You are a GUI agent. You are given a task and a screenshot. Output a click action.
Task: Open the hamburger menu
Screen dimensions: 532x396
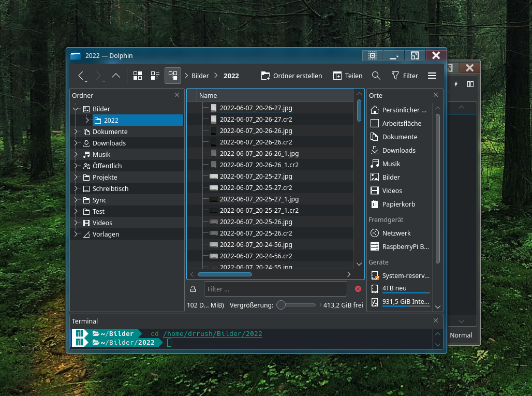point(432,76)
